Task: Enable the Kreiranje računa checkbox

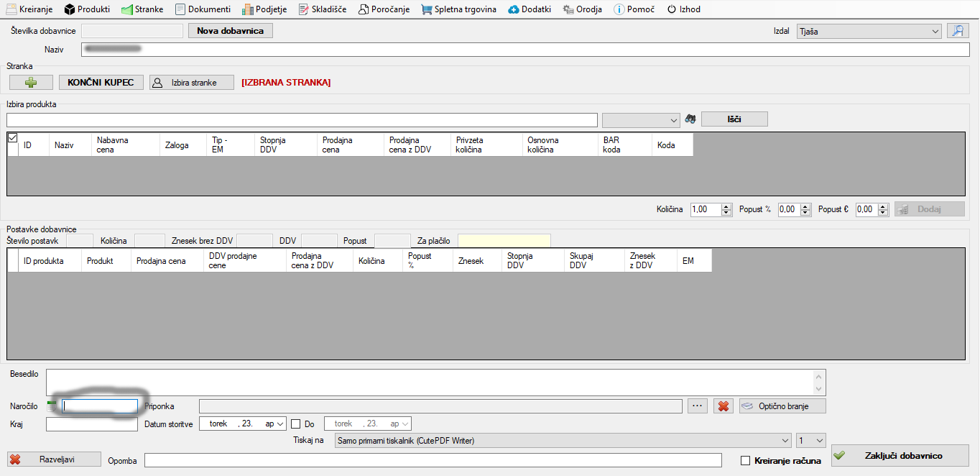Action: click(745, 460)
